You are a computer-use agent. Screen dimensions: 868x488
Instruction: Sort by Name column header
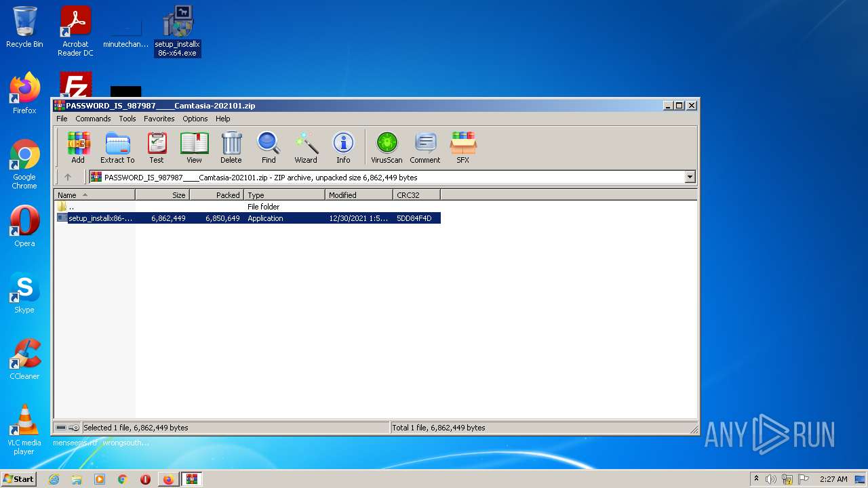pyautogui.click(x=95, y=195)
